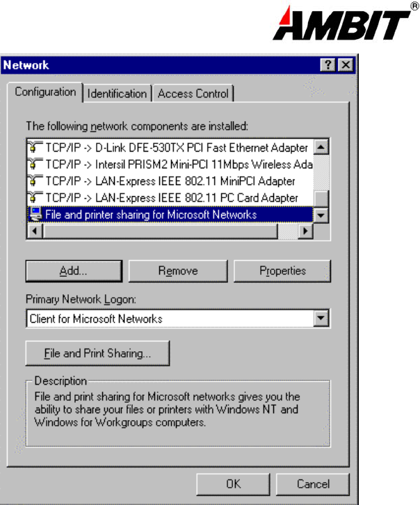Dismiss the dialog with Cancel
Image resolution: width=420 pixels, height=505 pixels.
click(313, 484)
